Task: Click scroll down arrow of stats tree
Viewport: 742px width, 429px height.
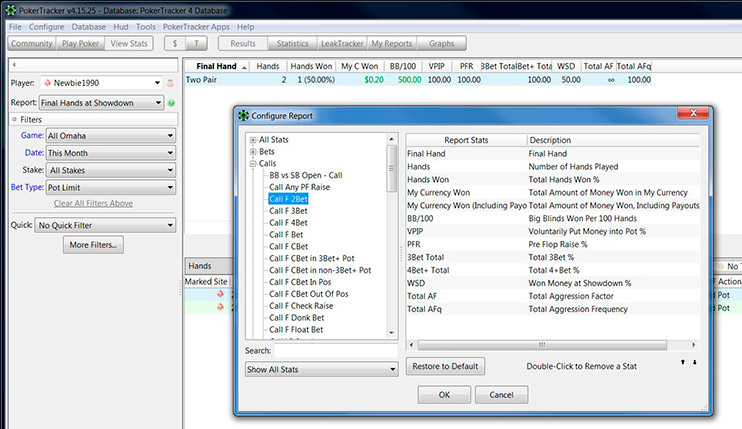Action: click(x=391, y=333)
